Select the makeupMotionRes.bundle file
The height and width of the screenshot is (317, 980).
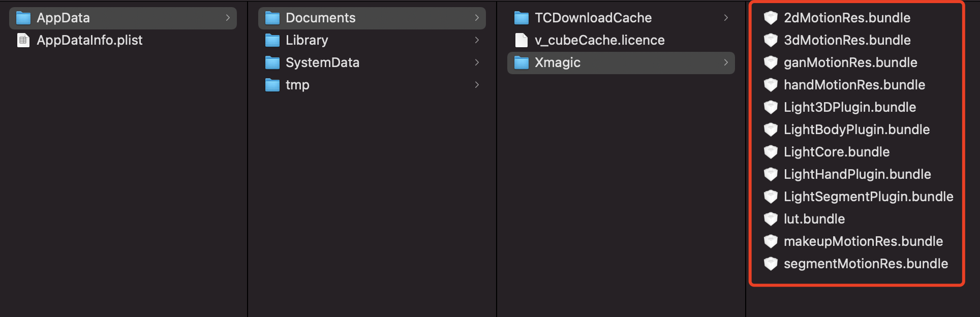pos(863,241)
